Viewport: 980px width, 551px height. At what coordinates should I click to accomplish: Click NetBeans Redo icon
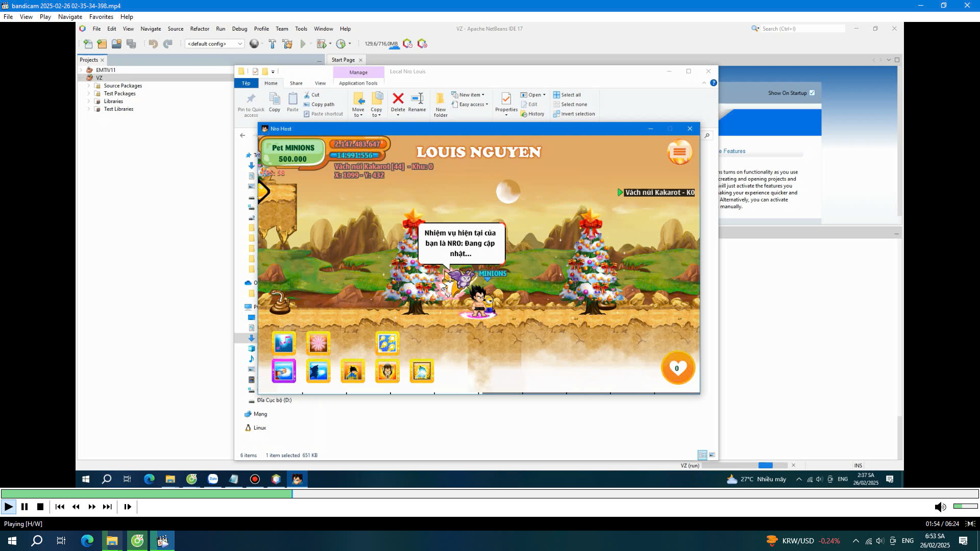point(167,44)
